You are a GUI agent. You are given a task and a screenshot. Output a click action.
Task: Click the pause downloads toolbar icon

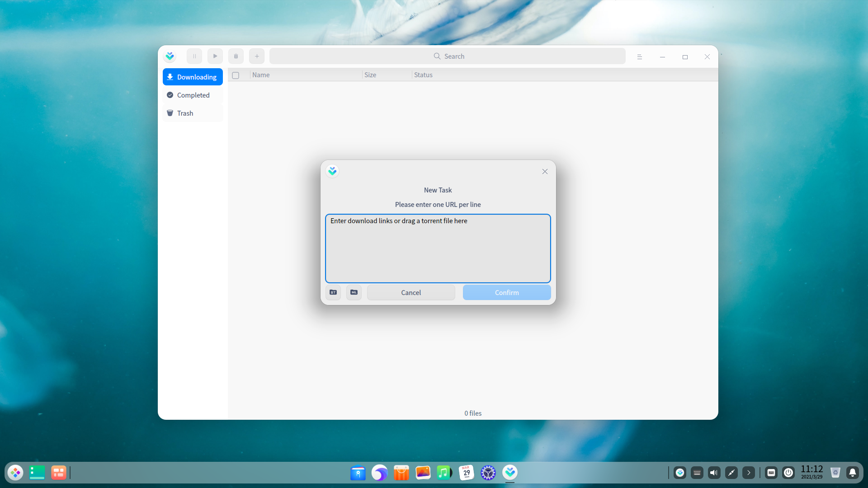(x=194, y=56)
